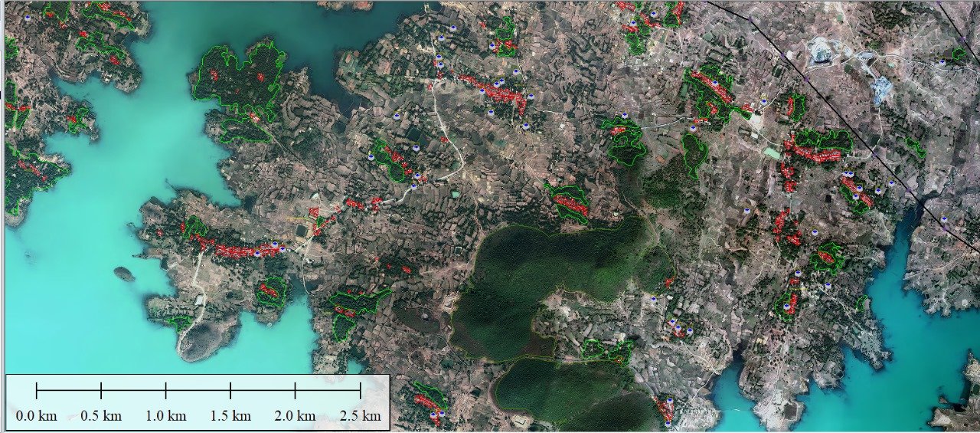
Task: Click the "2.5 km" scale bar label
Action: click(360, 416)
